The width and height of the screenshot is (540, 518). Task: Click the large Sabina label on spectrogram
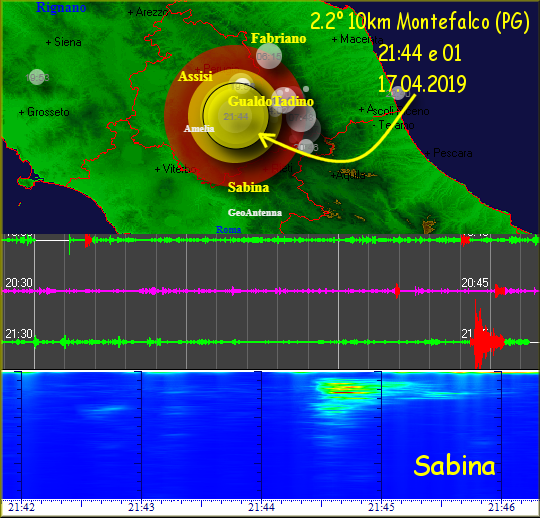pyautogui.click(x=455, y=466)
